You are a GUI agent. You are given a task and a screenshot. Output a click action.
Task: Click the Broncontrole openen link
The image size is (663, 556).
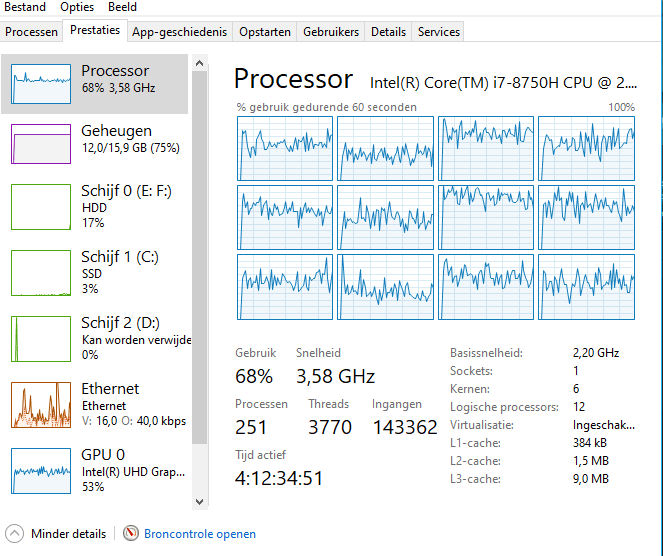pyautogui.click(x=200, y=534)
